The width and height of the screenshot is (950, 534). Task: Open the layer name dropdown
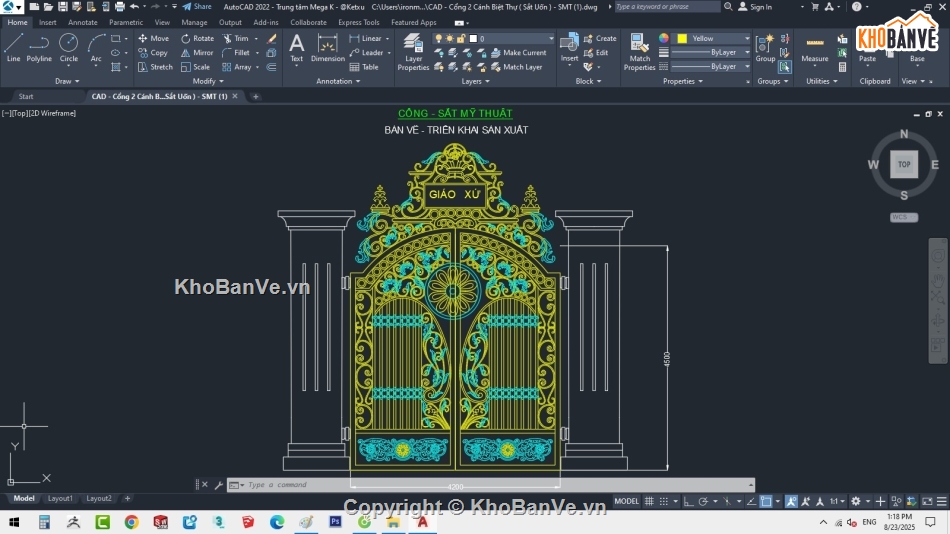[x=551, y=38]
